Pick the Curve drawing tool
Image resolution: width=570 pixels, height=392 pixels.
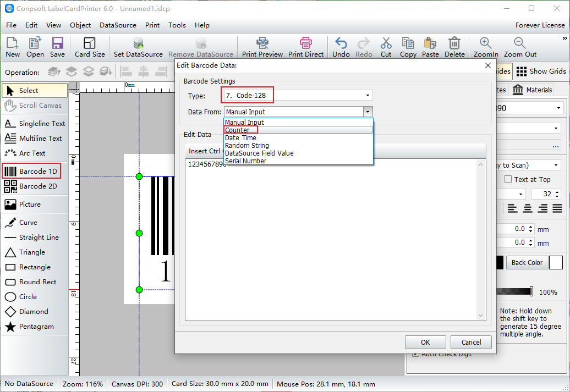pyautogui.click(x=35, y=222)
